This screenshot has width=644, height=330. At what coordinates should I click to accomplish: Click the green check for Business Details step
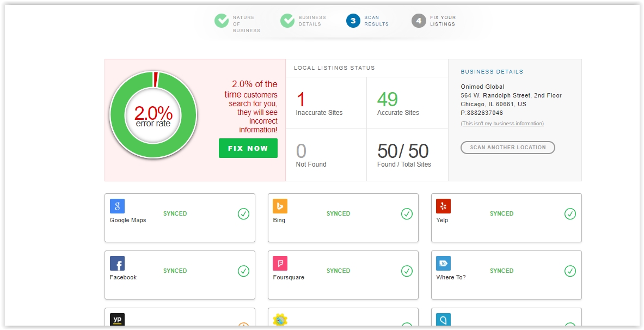pos(287,21)
